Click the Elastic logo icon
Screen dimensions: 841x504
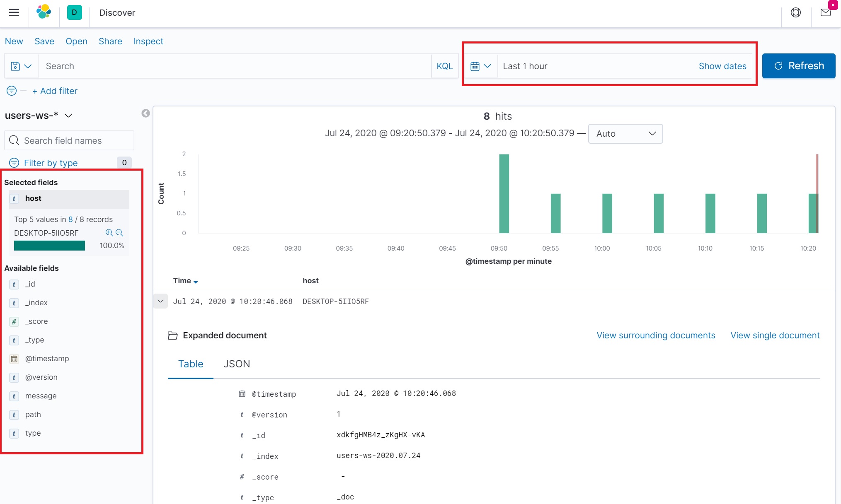tap(44, 12)
